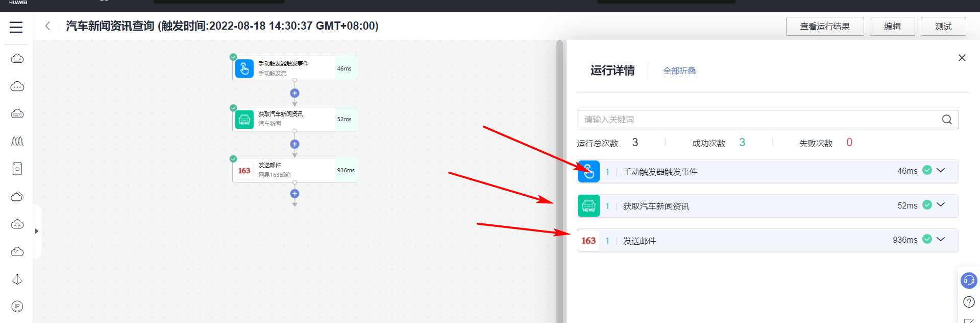Viewport: 980px width, 323px height.
Task: Select the 获取汽车新闻资讯 node on canvas
Action: (x=295, y=120)
